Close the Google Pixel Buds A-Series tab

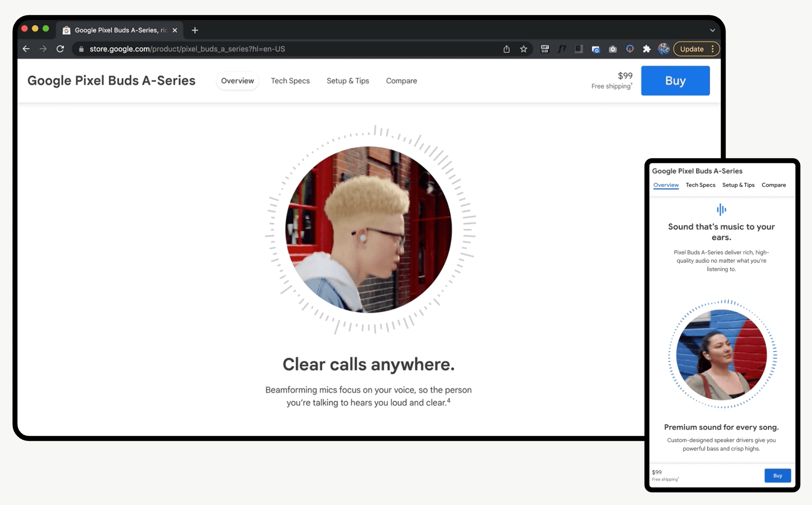tap(175, 30)
